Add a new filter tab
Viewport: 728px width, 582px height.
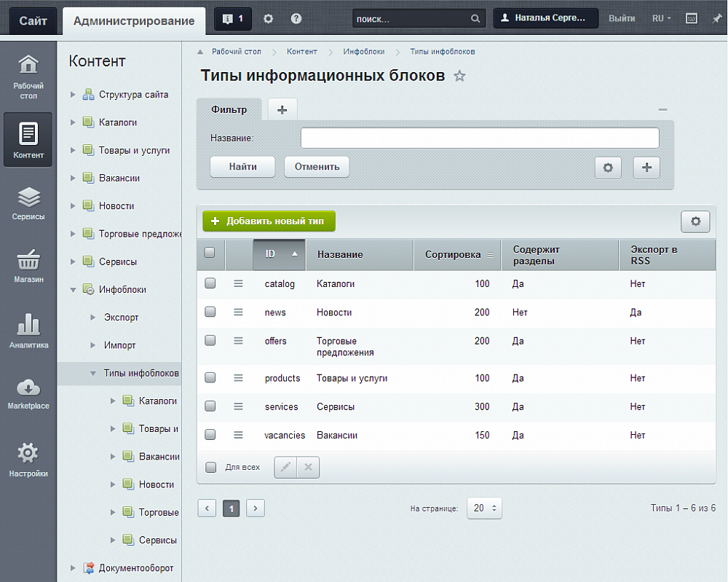pyautogui.click(x=282, y=109)
